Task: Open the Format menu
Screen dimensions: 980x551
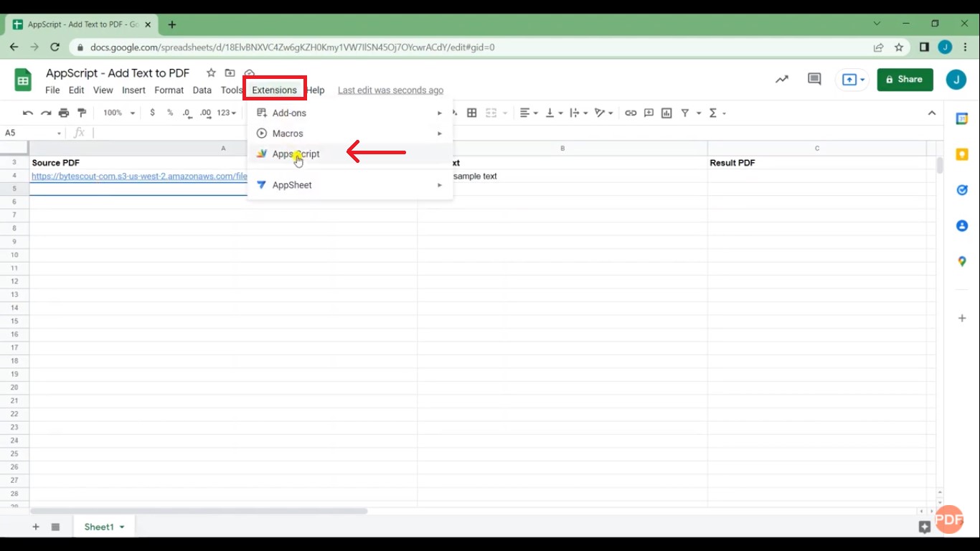Action: pos(169,90)
